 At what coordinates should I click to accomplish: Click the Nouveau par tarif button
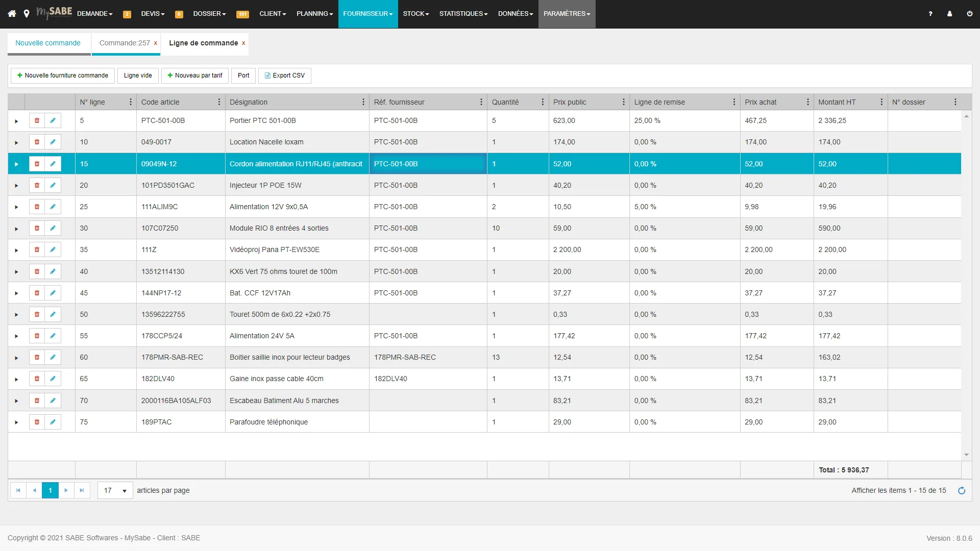195,76
